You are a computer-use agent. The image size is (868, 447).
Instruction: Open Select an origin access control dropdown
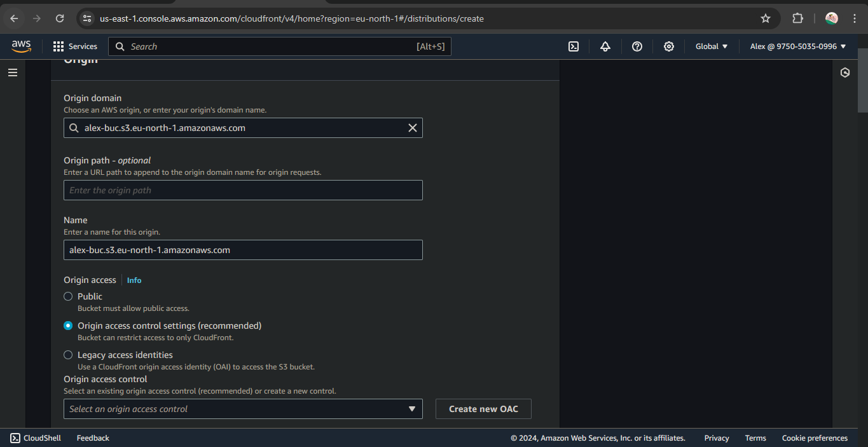[x=243, y=409]
